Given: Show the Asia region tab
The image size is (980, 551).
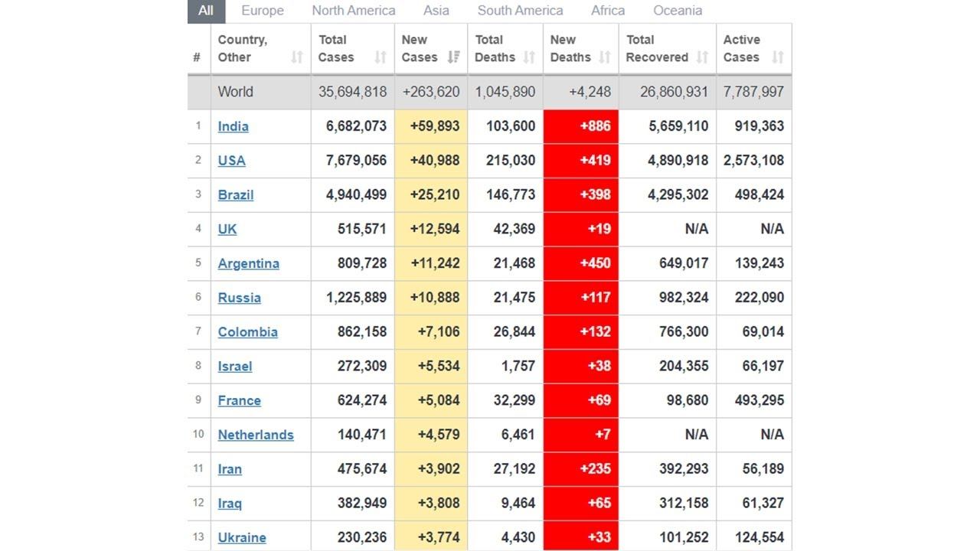Looking at the screenshot, I should (x=436, y=11).
